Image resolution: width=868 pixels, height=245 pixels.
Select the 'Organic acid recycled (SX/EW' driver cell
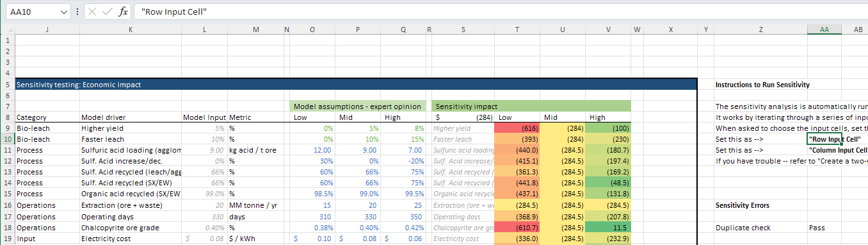(x=131, y=194)
